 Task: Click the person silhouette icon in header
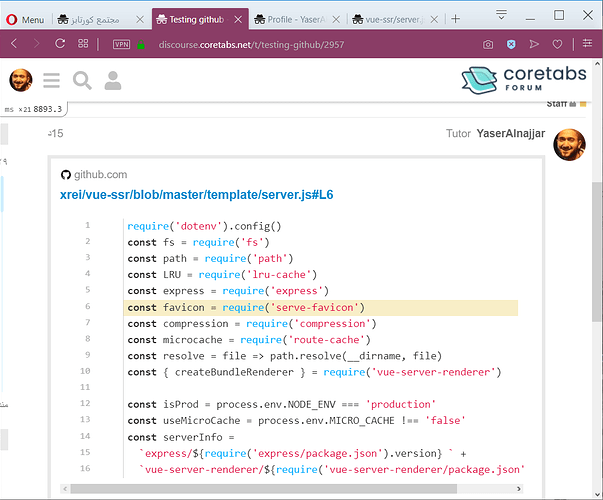tap(113, 80)
